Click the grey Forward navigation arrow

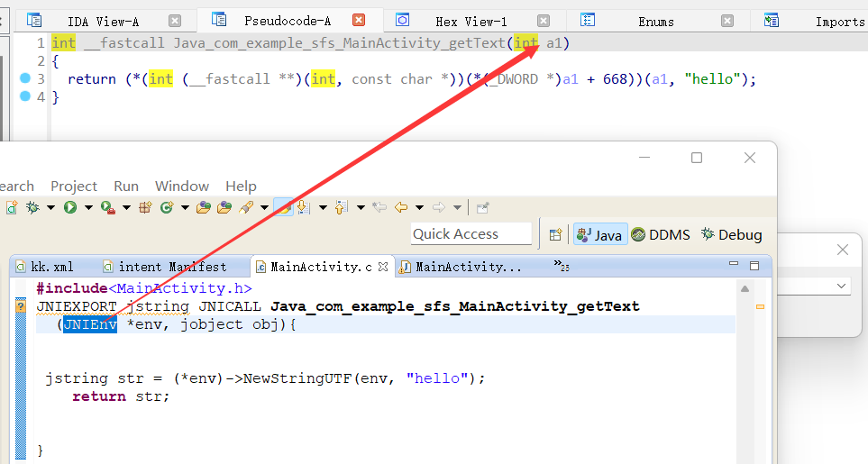tap(438, 208)
